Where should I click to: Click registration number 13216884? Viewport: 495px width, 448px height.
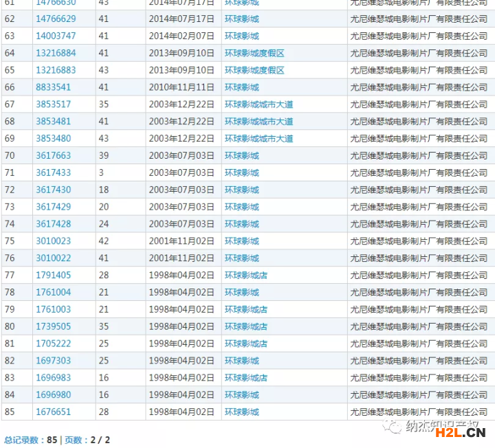(56, 54)
